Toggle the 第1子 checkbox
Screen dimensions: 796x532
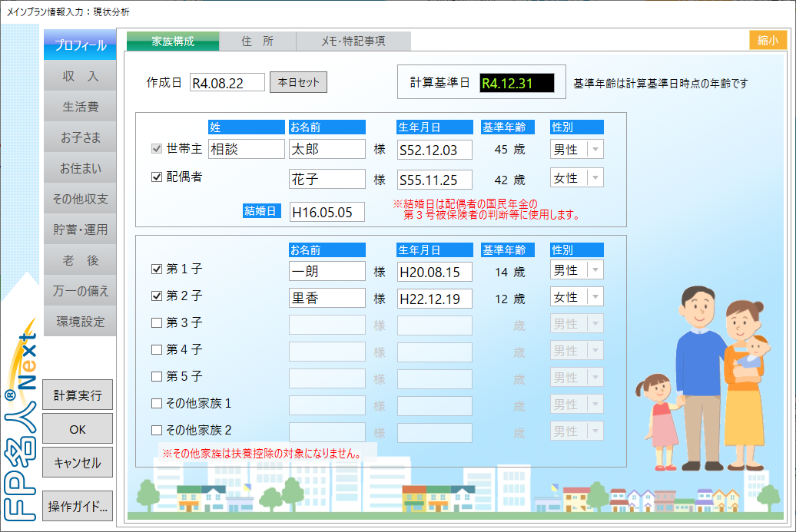point(157,269)
